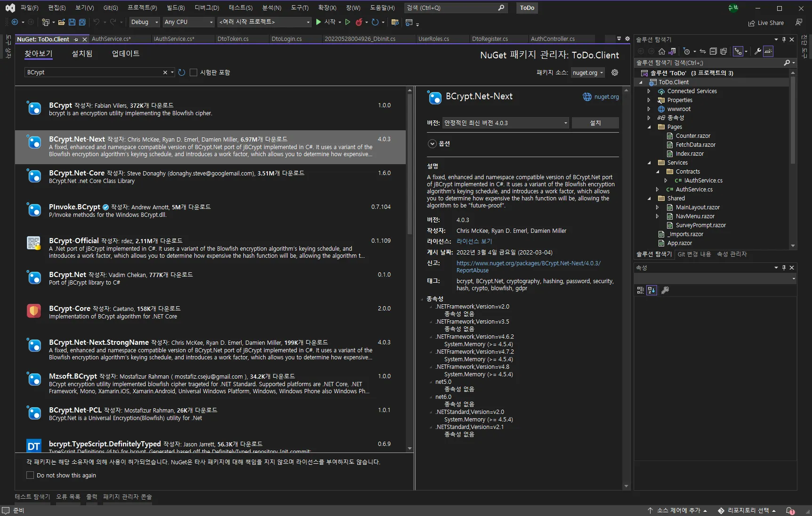The image size is (812, 516).
Task: Open the wrench Properties icon in Solution Explorer
Action: tap(757, 51)
